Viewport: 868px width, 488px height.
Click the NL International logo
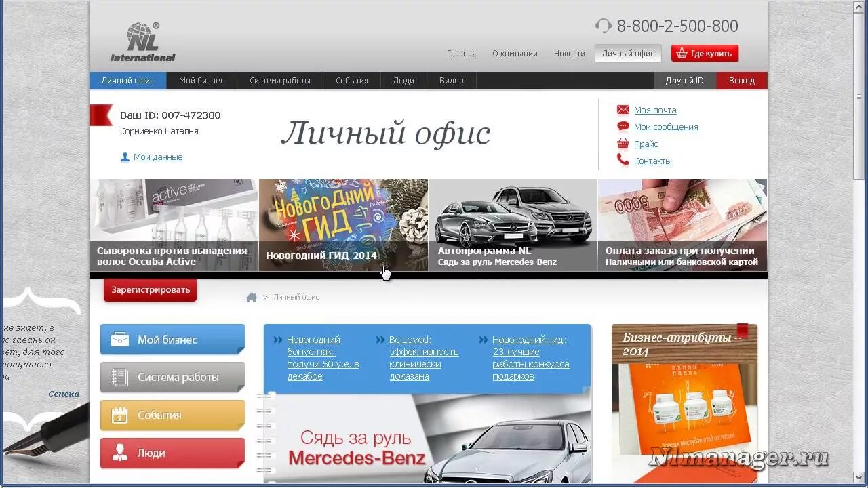(x=142, y=42)
